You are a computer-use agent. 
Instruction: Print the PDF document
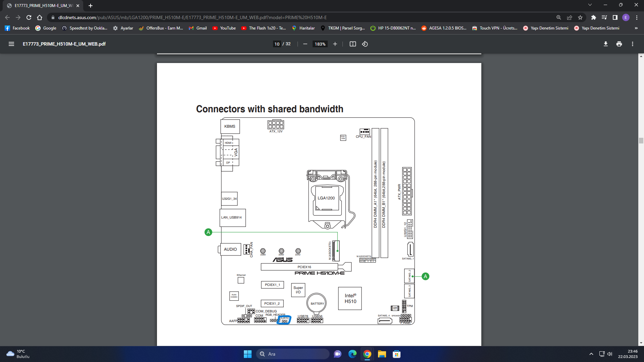coord(619,44)
